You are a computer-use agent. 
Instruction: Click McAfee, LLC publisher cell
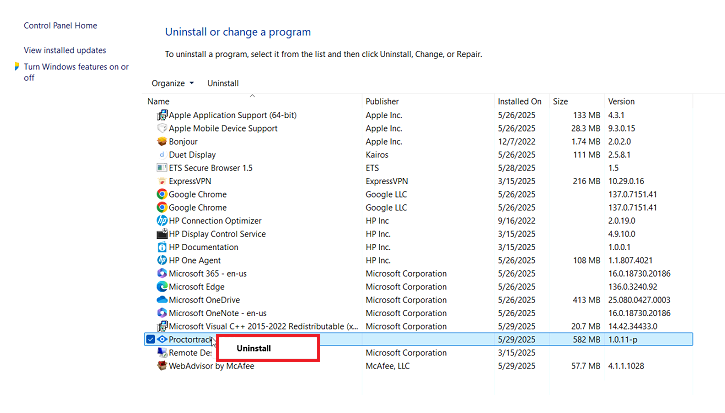[x=387, y=366]
